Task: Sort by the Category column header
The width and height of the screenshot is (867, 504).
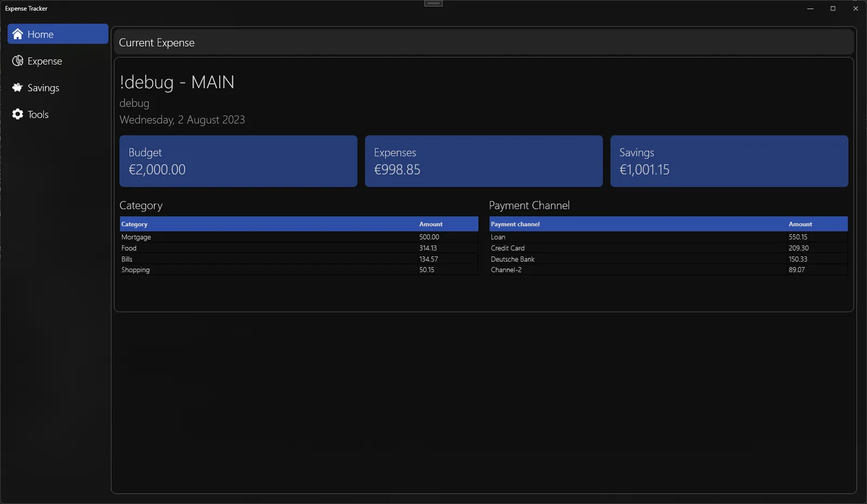Action: point(268,224)
